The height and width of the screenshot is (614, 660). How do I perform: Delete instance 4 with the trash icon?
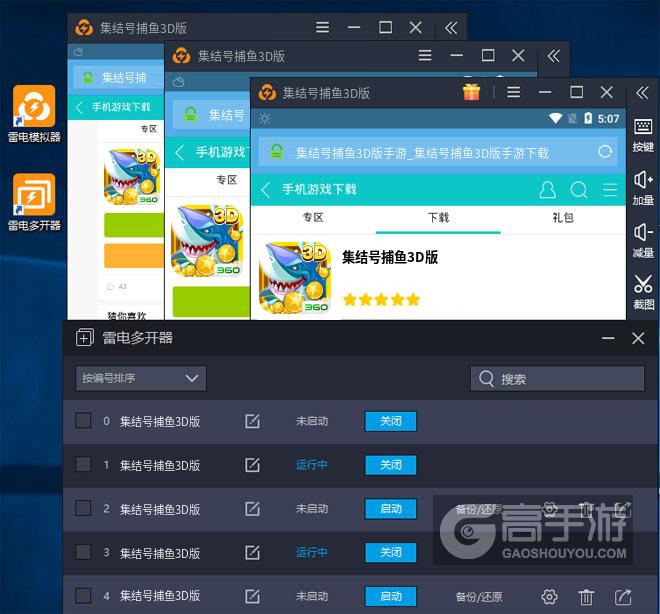pos(586,596)
